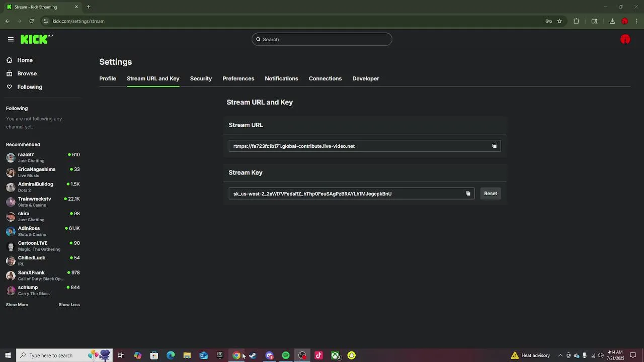
Task: Open the Connections tab
Action: coord(325,78)
